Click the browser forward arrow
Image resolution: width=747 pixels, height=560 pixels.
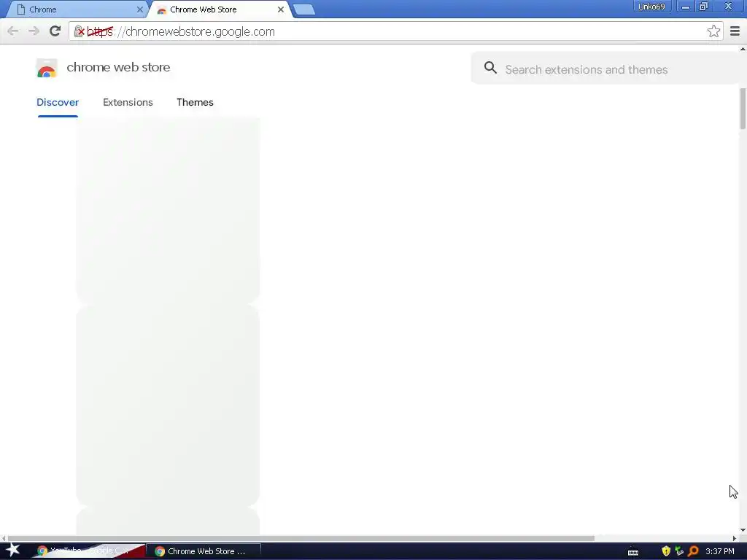34,31
